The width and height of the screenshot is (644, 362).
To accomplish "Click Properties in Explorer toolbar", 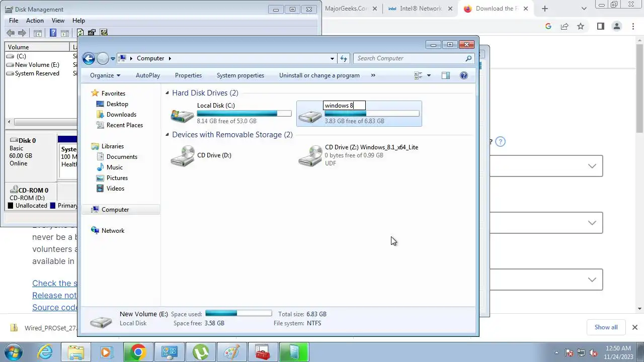I will click(x=188, y=75).
